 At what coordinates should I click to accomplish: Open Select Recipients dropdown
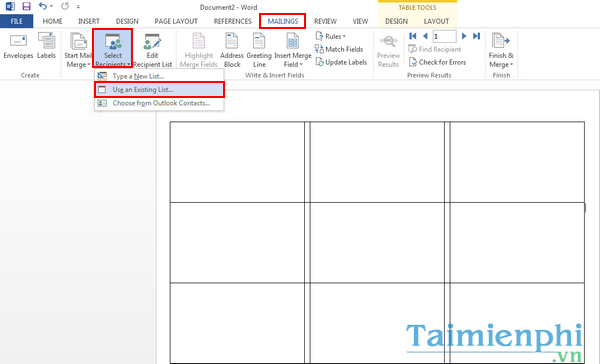tap(112, 49)
